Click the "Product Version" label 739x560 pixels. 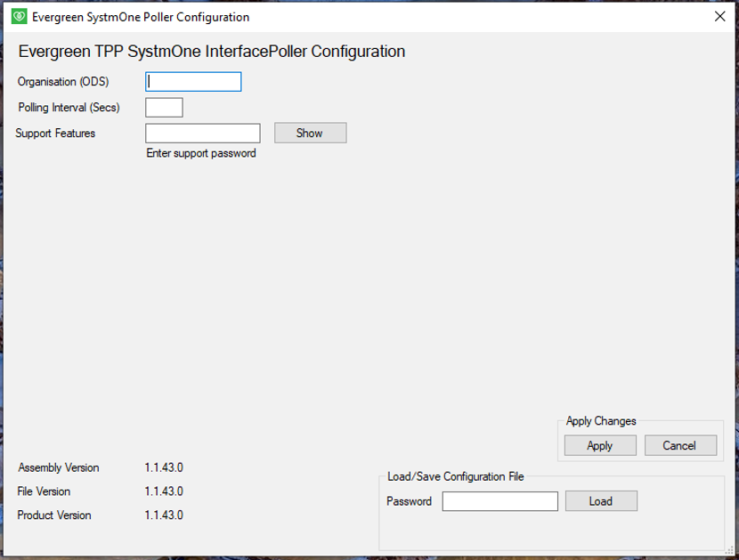click(54, 515)
